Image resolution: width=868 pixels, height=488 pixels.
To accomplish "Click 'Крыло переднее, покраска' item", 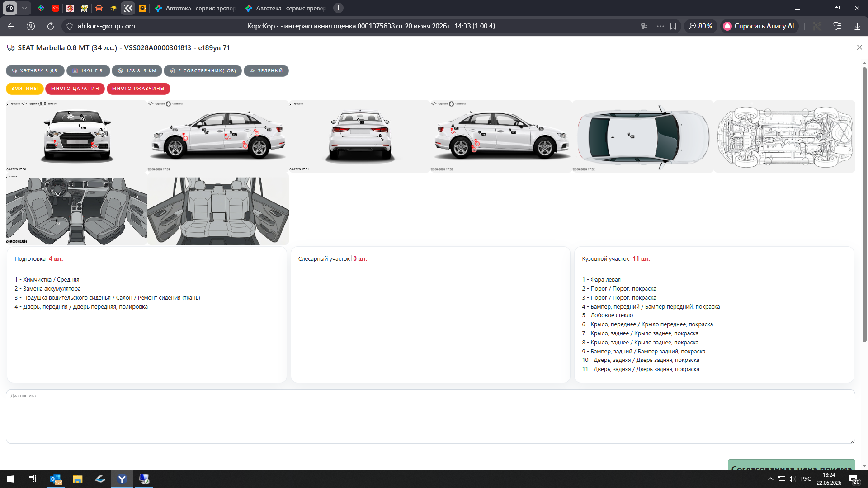I will tap(647, 324).
